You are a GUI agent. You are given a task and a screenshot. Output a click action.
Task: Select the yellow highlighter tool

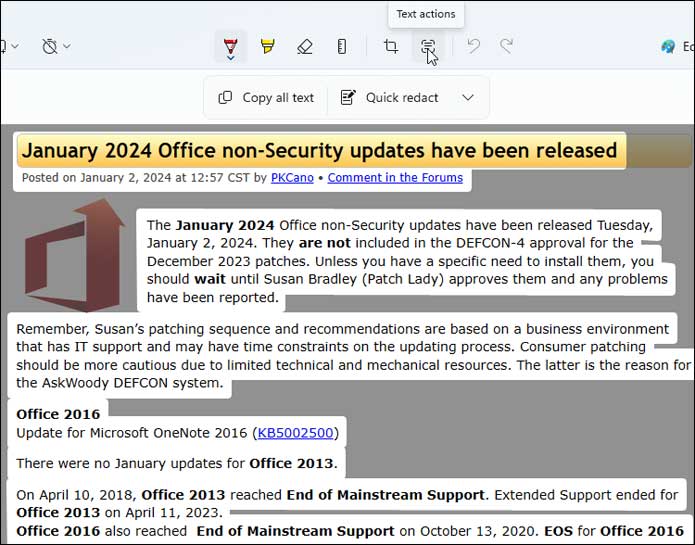point(268,46)
